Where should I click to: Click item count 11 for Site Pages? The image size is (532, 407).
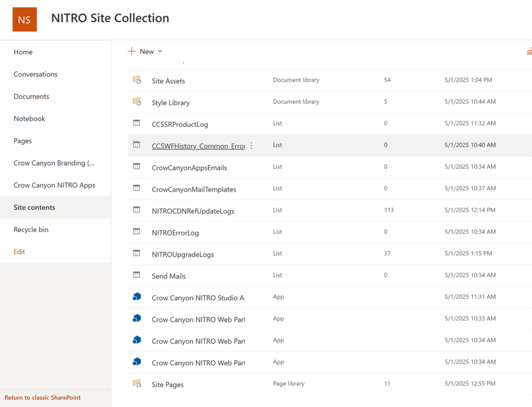click(x=387, y=384)
